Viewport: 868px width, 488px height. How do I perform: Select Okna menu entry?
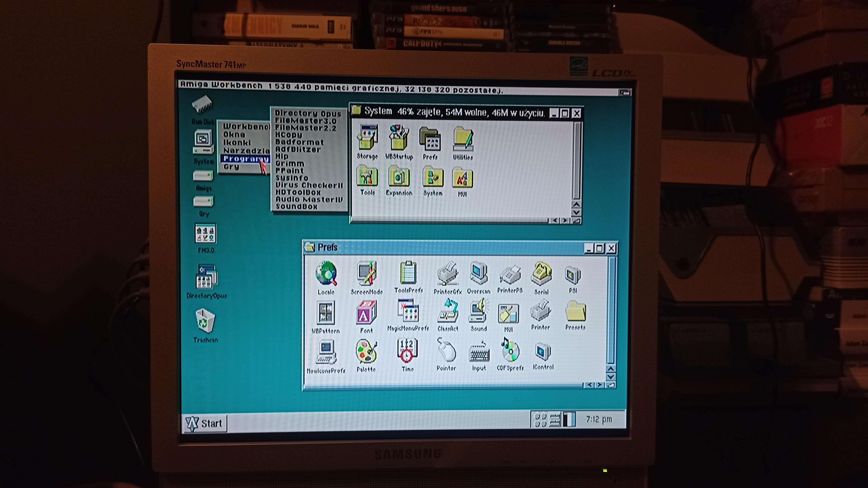[x=246, y=134]
